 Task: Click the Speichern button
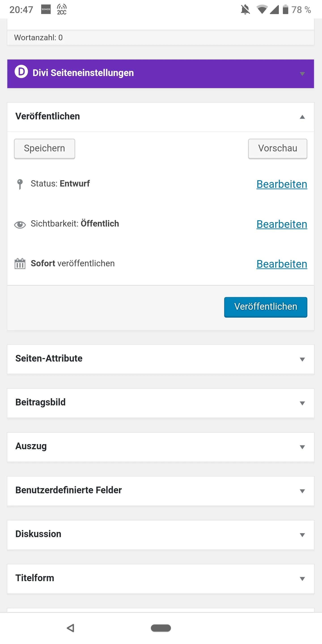(x=44, y=148)
